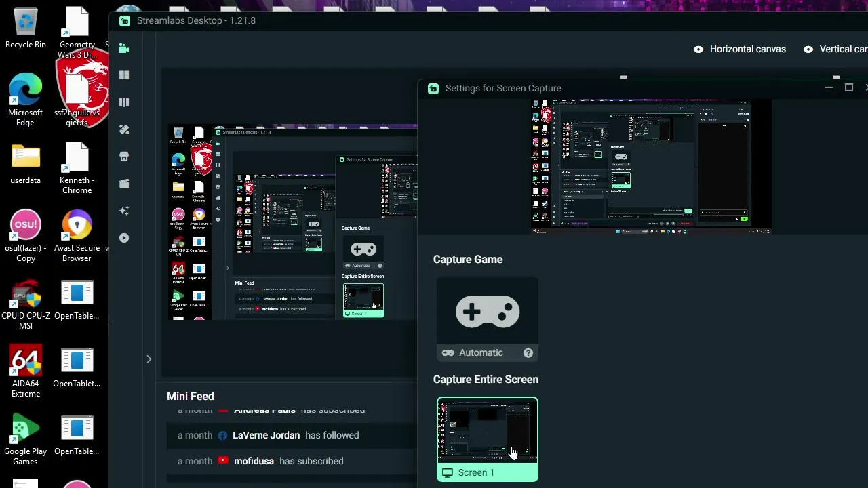Select the Avast Secure Browser desktop icon
This screenshot has width=868, height=488.
coord(77,236)
